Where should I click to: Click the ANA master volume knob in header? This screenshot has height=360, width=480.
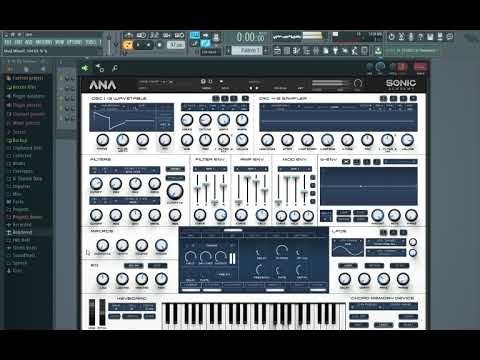358,83
